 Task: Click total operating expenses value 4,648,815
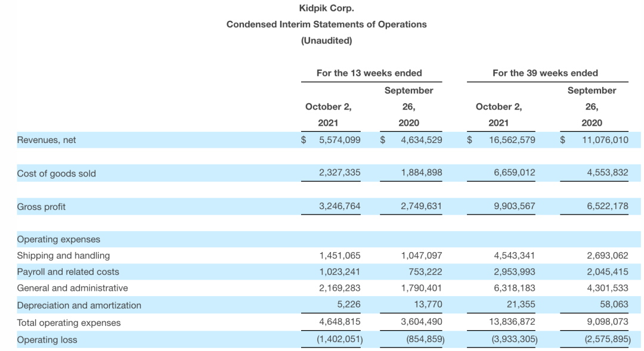[x=340, y=322]
